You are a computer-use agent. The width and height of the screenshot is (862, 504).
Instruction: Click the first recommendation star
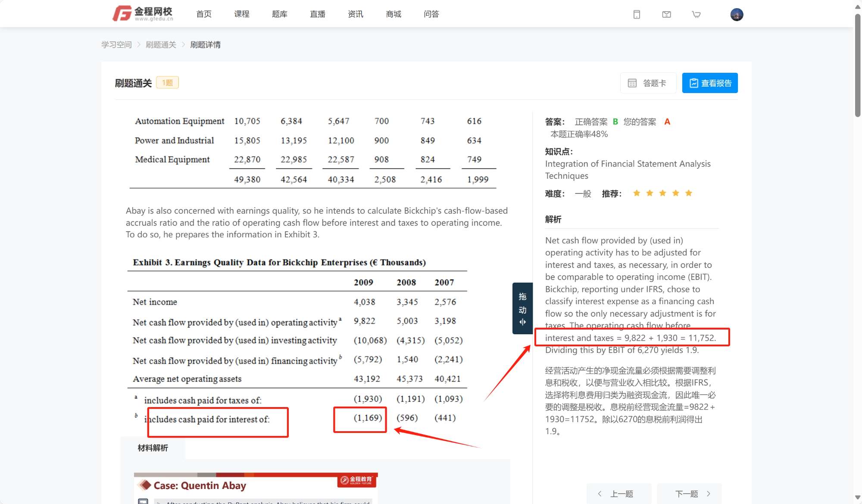click(x=637, y=193)
